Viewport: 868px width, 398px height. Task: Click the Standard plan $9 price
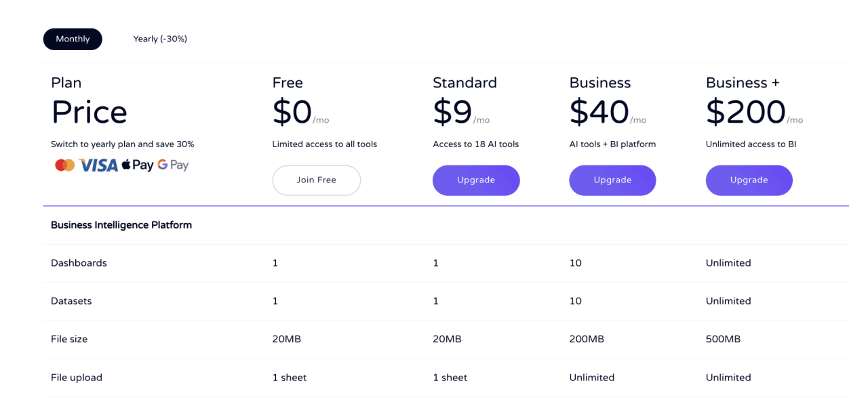[x=452, y=113]
